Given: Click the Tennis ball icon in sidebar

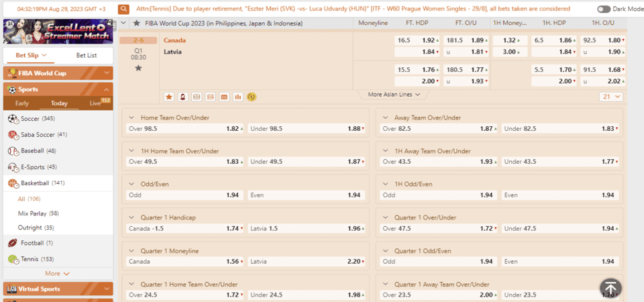Looking at the screenshot, I should [13, 259].
